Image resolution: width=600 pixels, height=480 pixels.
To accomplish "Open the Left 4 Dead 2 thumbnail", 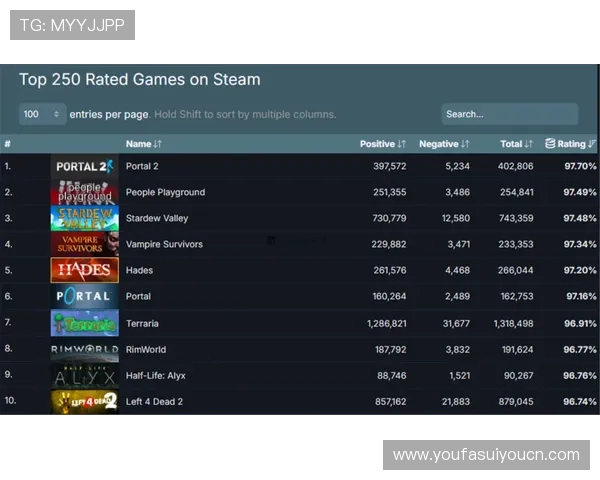I will coord(85,402).
